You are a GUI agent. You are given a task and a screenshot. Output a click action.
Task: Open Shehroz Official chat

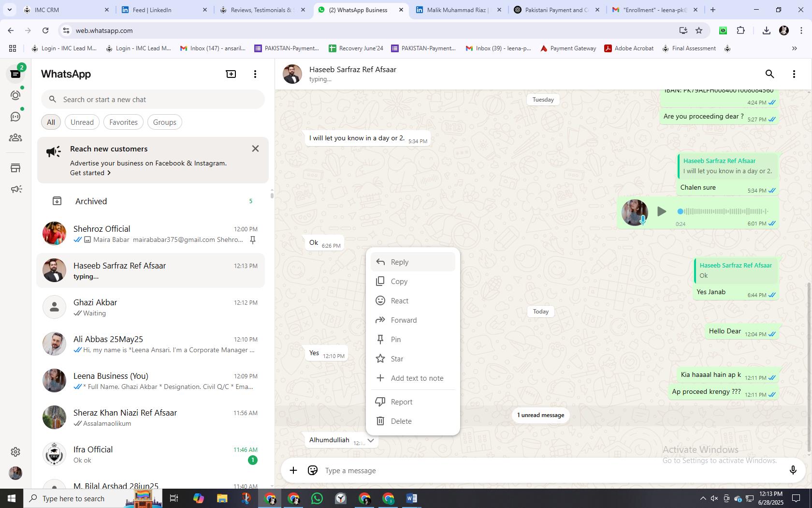pyautogui.click(x=151, y=234)
